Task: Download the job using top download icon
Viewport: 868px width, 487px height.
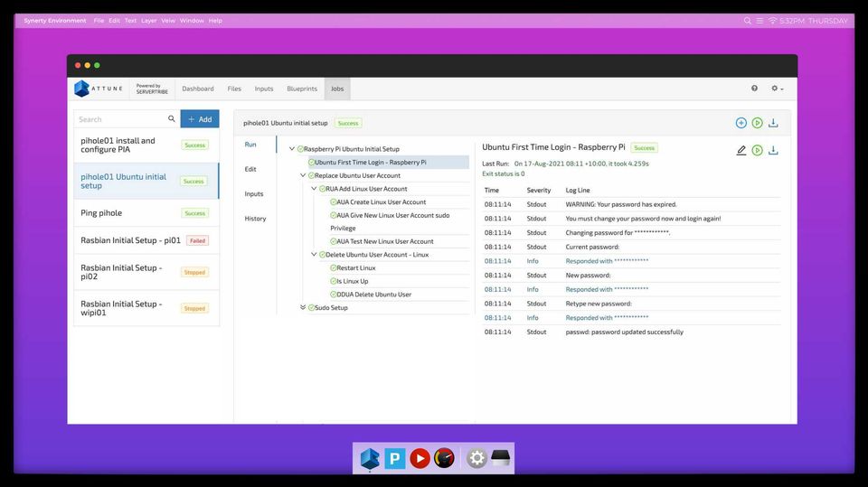Action: (x=773, y=123)
